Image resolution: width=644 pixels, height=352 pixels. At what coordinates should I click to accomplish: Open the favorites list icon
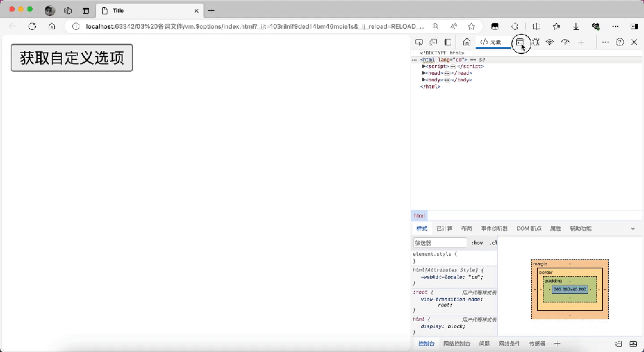[556, 26]
